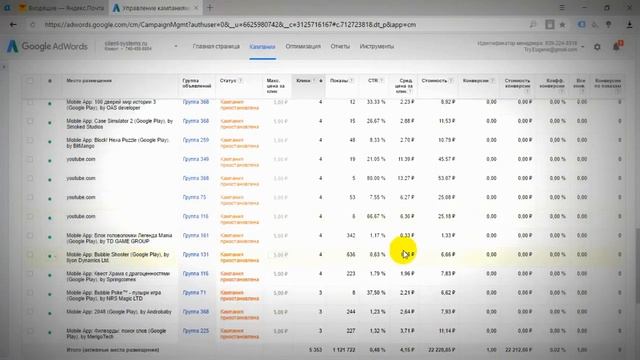Check the Case Simulator 2 row checkbox
Screen dimensions: 640x360
click(30, 121)
